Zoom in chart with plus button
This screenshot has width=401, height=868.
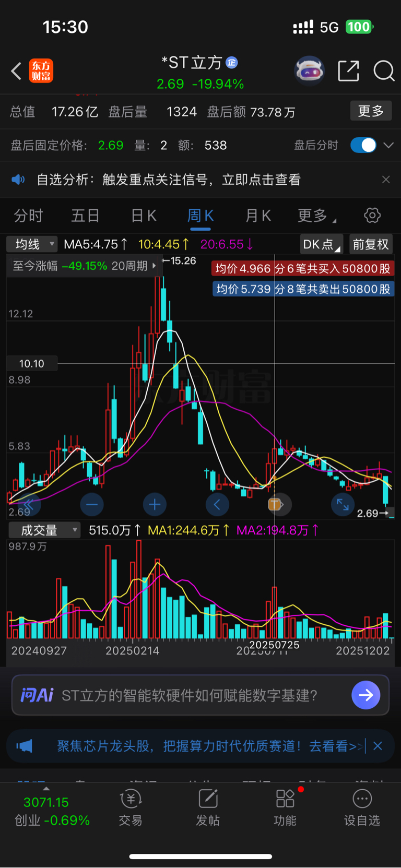[155, 504]
